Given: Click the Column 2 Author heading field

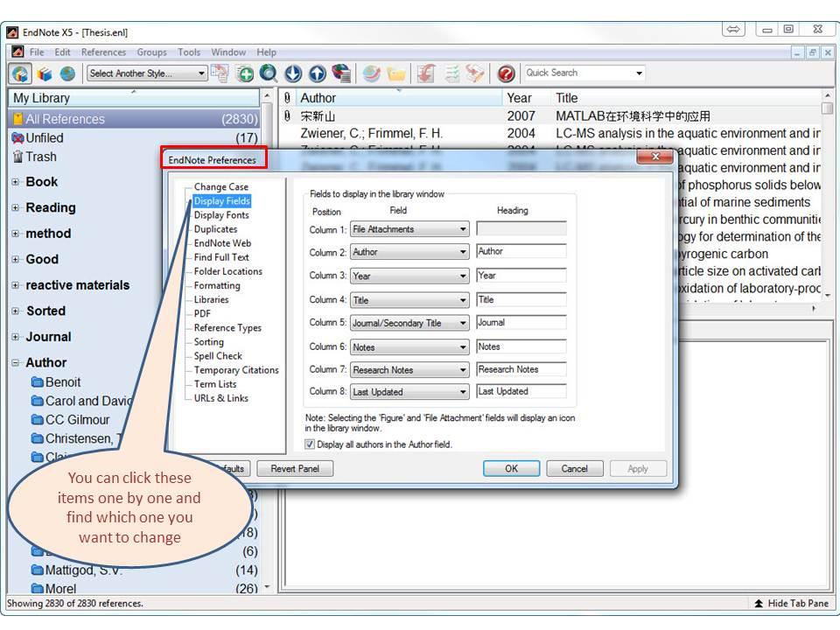Looking at the screenshot, I should click(521, 251).
